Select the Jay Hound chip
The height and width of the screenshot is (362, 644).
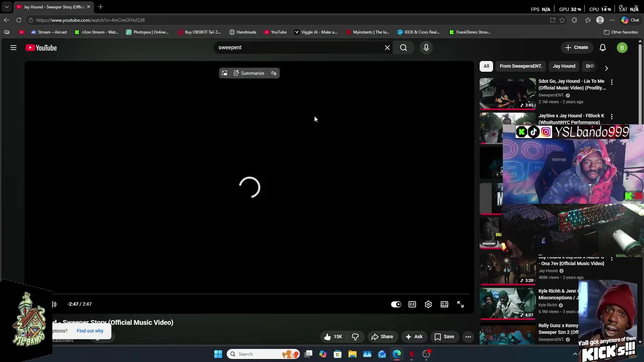coord(564,66)
